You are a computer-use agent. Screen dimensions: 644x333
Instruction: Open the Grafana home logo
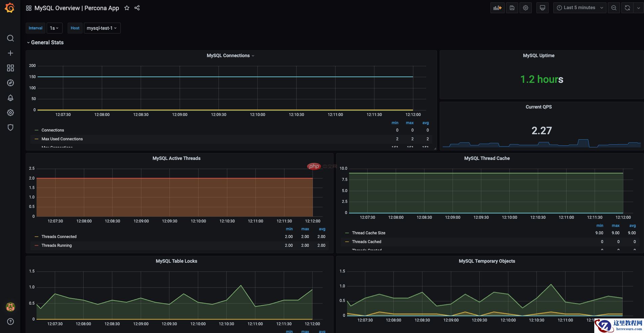(10, 8)
